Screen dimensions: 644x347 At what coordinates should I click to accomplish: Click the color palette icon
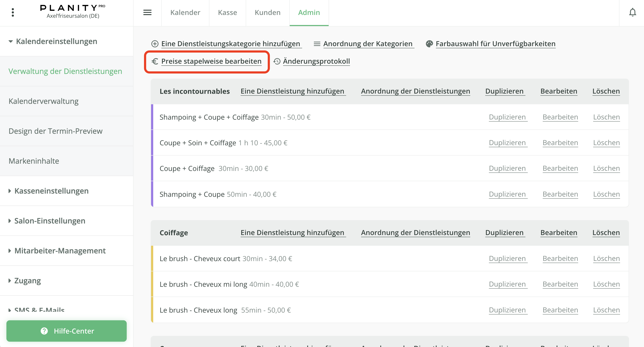click(x=429, y=44)
